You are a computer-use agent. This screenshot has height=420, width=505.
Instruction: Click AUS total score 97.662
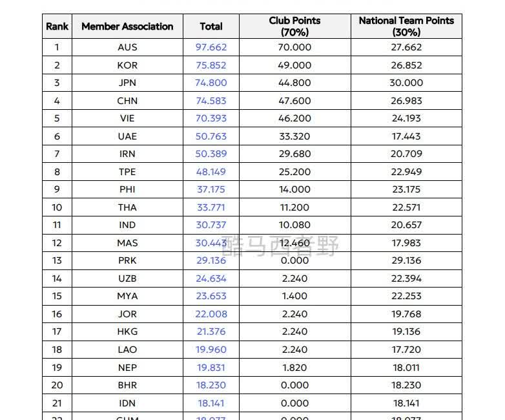pos(211,47)
